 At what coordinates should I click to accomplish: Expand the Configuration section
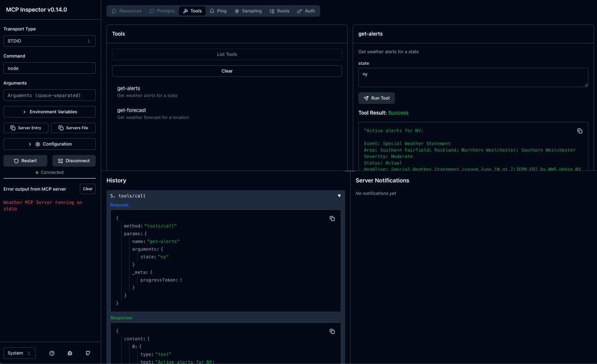point(49,144)
